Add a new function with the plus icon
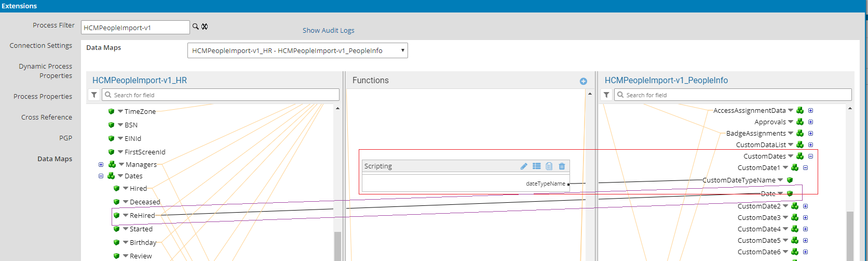 (583, 81)
